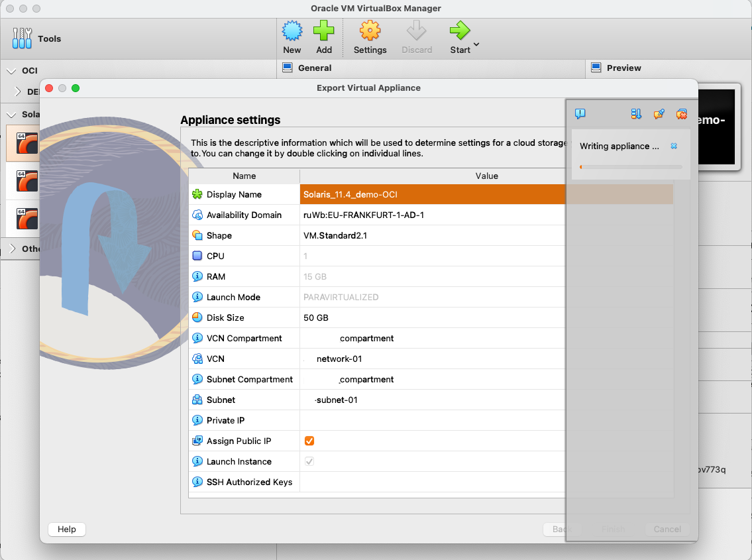
Task: Click the empty SSH Authorized Keys value cell
Action: point(486,482)
